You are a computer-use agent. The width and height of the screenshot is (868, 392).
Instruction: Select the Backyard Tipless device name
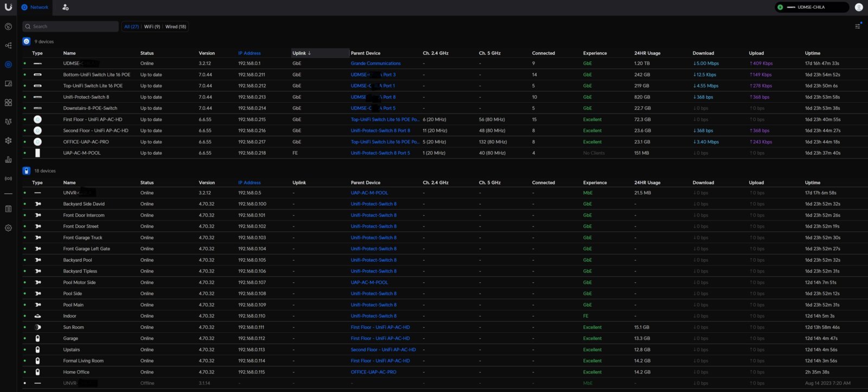80,271
